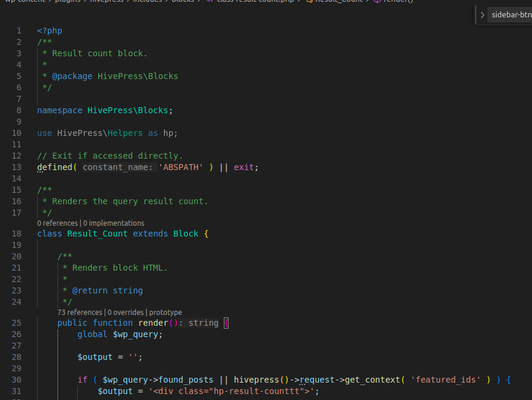Click 'HivePress\Helpers' in the use statement
Image resolution: width=532 pixels, height=400 pixels.
(100, 133)
